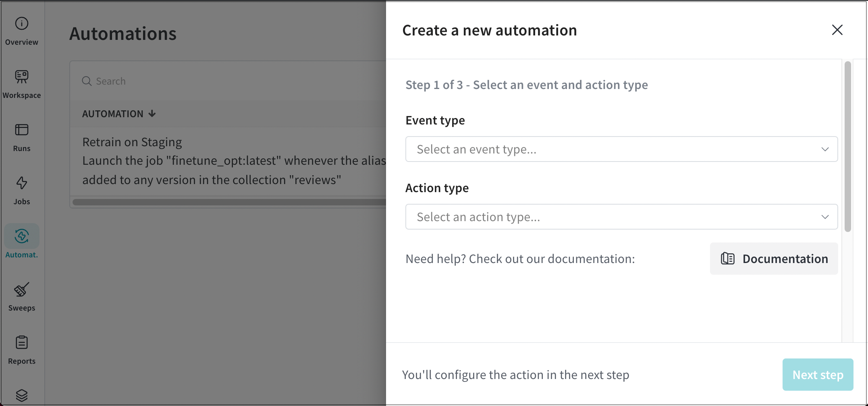Expand event type list via chevron arrow
This screenshot has height=406, width=868.
(825, 149)
